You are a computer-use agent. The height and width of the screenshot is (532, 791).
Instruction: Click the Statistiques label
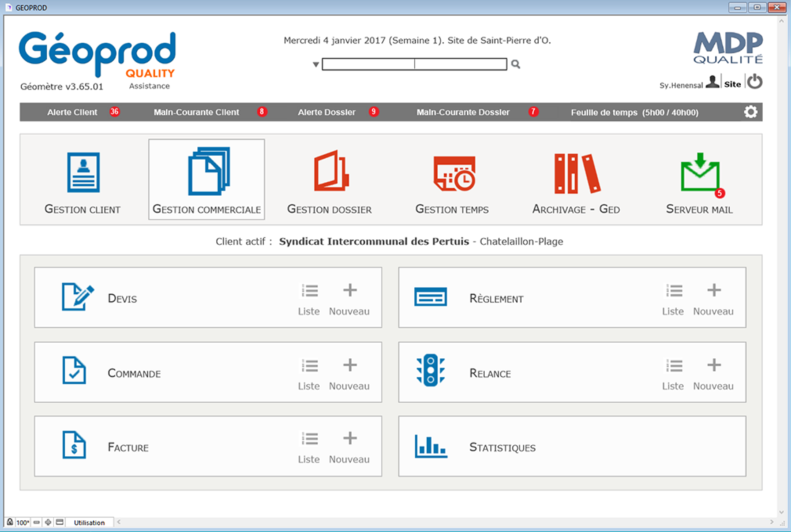(503, 447)
